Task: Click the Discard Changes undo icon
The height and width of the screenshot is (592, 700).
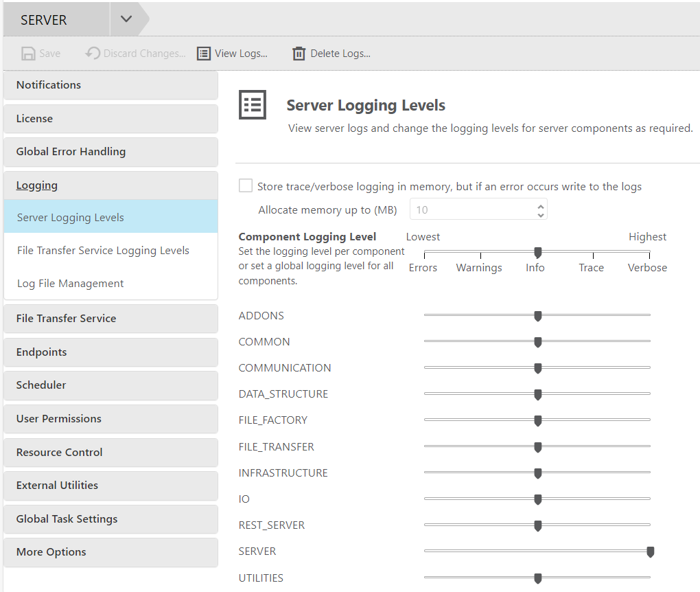Action: pos(93,54)
